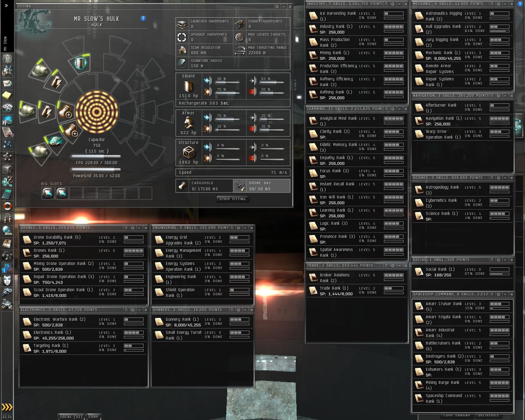Open the calculator icon in the sidebar

(x=7, y=193)
